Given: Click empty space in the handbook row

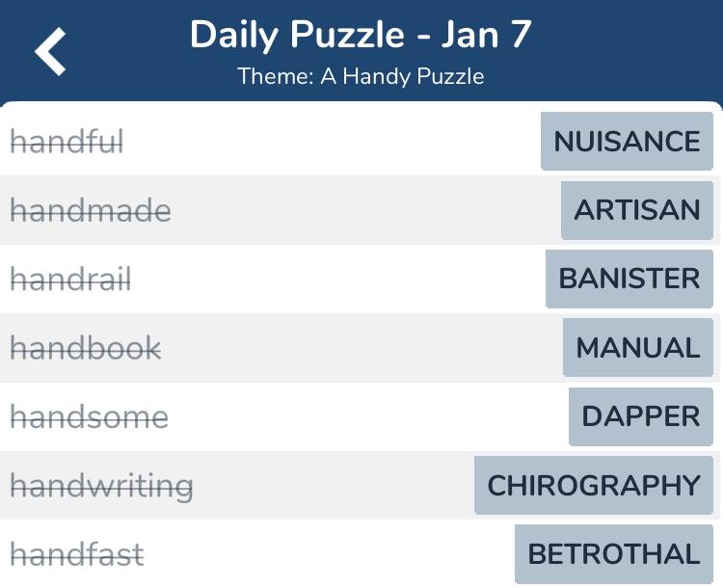Looking at the screenshot, I should pyautogui.click(x=360, y=347).
